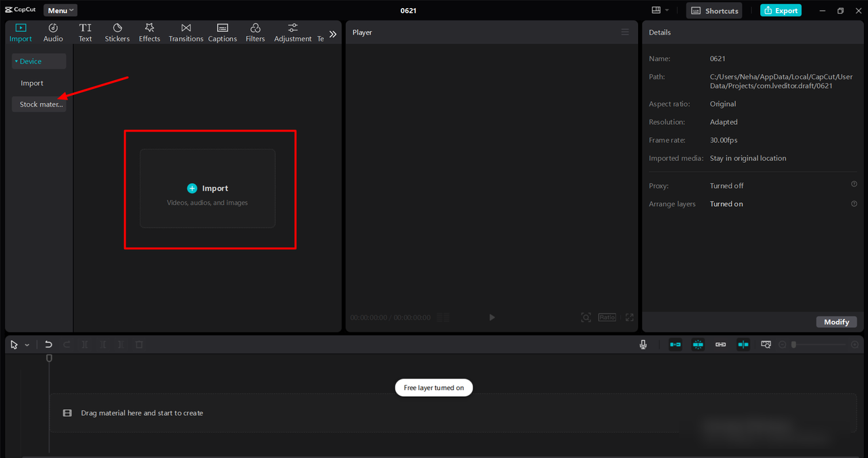The image size is (868, 458).
Task: Click the Split clip tool
Action: pyautogui.click(x=85, y=345)
